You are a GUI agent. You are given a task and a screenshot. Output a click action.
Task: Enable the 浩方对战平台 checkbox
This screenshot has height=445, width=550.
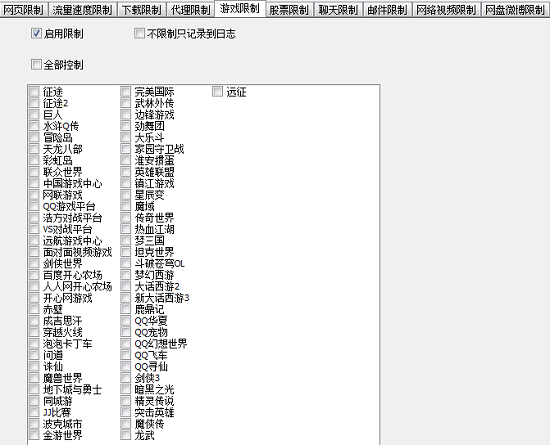[34, 218]
